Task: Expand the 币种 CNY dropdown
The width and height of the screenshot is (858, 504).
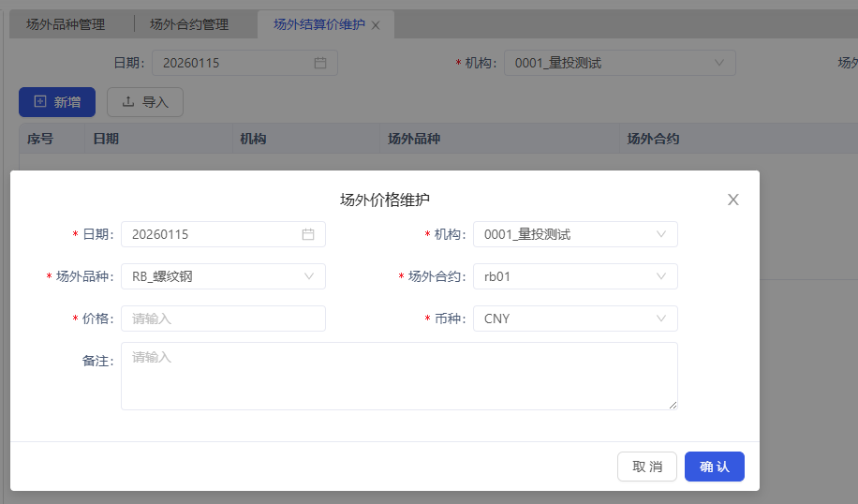Action: (x=661, y=319)
